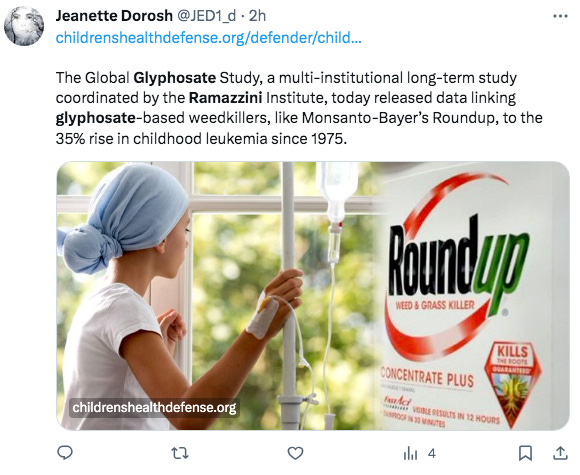Click the reply speech bubble icon

coord(65,452)
